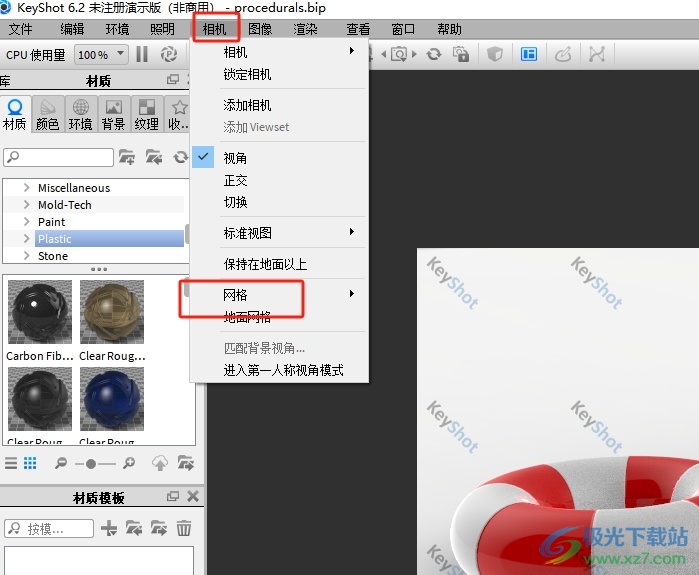This screenshot has height=575, width=699.
Task: Close the 材质模板 panel
Action: [193, 496]
